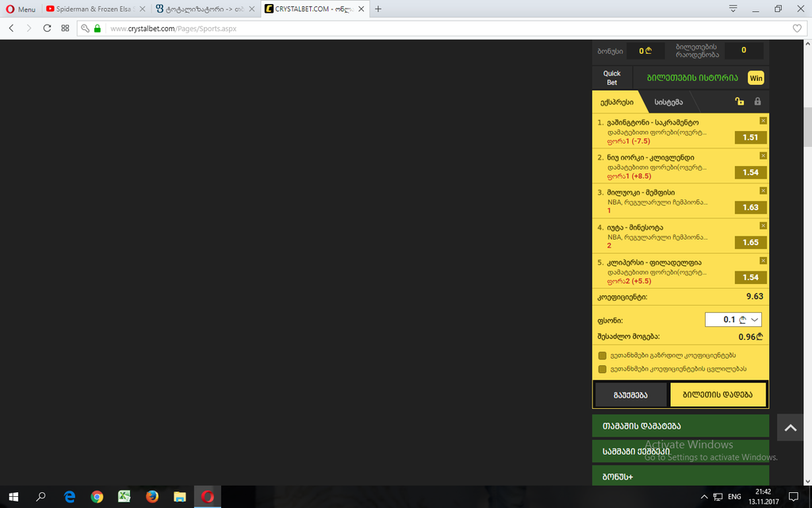Switch to the ექსპრესი tab
This screenshot has width=812, height=508.
(x=617, y=102)
